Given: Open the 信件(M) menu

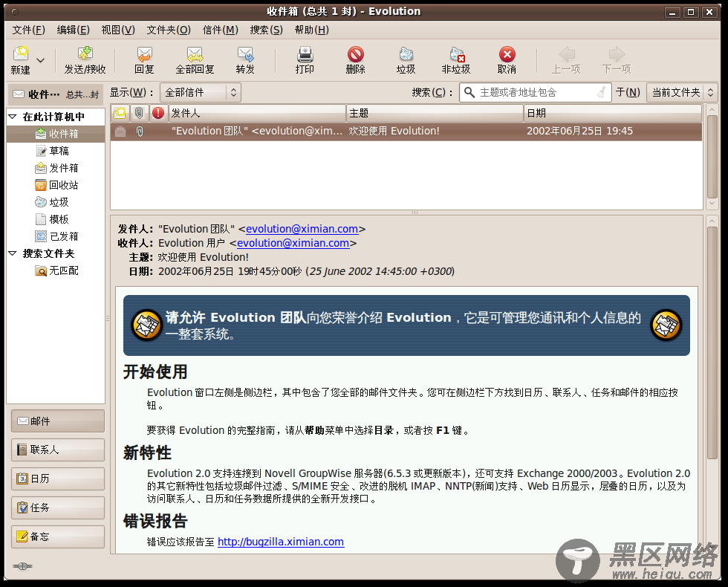Looking at the screenshot, I should (x=220, y=30).
